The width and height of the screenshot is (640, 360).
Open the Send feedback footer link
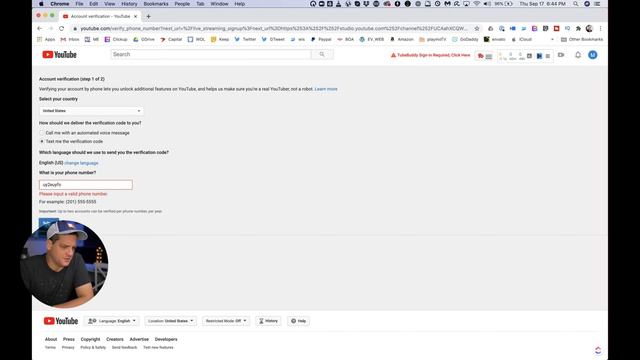coord(124,348)
